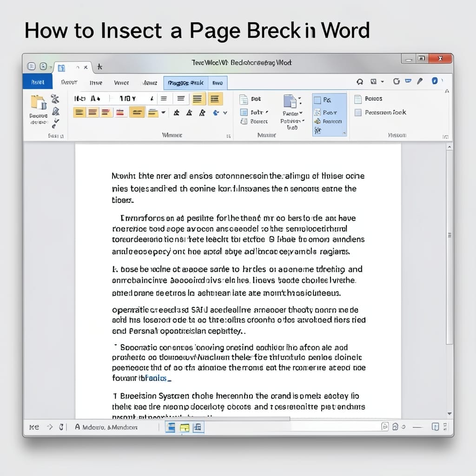Click the second plain three-line icon in the top row
This screenshot has width=476, height=476.
(181, 99)
